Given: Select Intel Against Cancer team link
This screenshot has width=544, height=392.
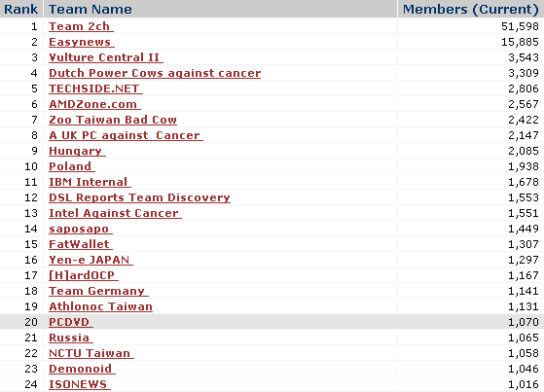Looking at the screenshot, I should click(x=115, y=213).
